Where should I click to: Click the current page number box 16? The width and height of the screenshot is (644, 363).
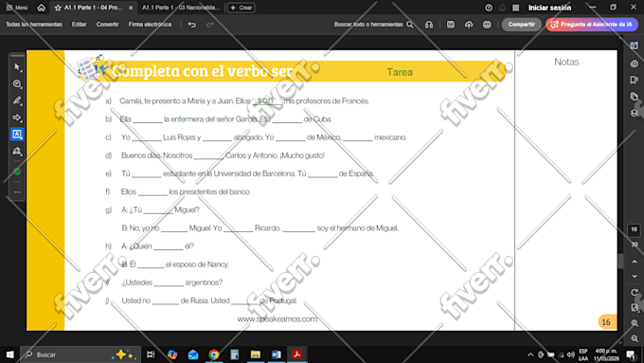tap(634, 229)
